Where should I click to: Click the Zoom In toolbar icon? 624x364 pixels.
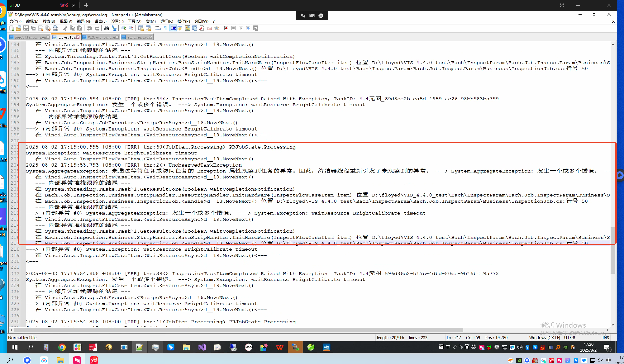click(124, 28)
